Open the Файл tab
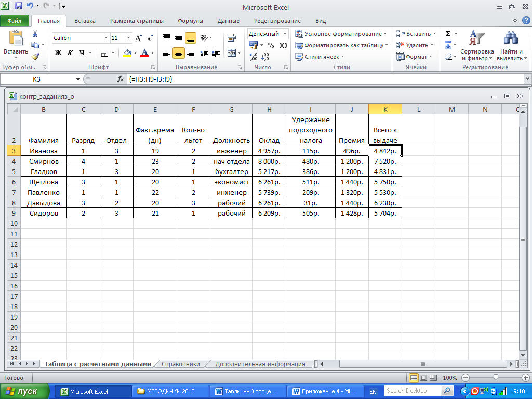Image resolution: width=532 pixels, height=399 pixels. [15, 21]
